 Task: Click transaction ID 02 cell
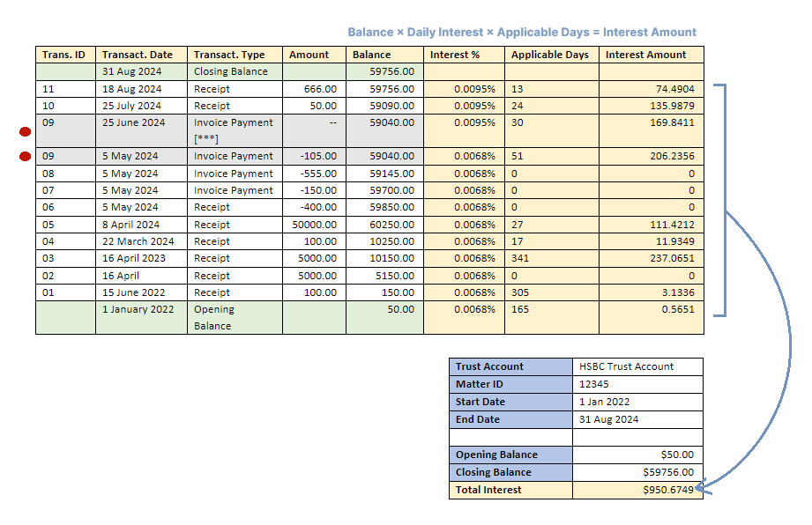(x=66, y=276)
